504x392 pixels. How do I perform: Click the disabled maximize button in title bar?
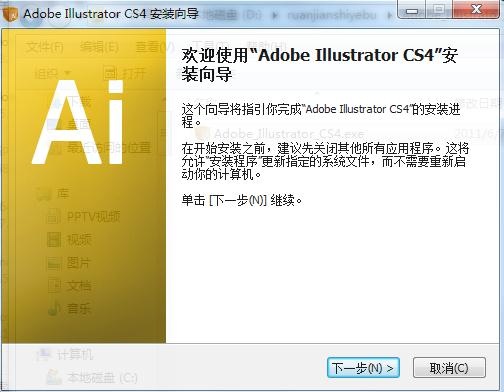click(x=439, y=10)
